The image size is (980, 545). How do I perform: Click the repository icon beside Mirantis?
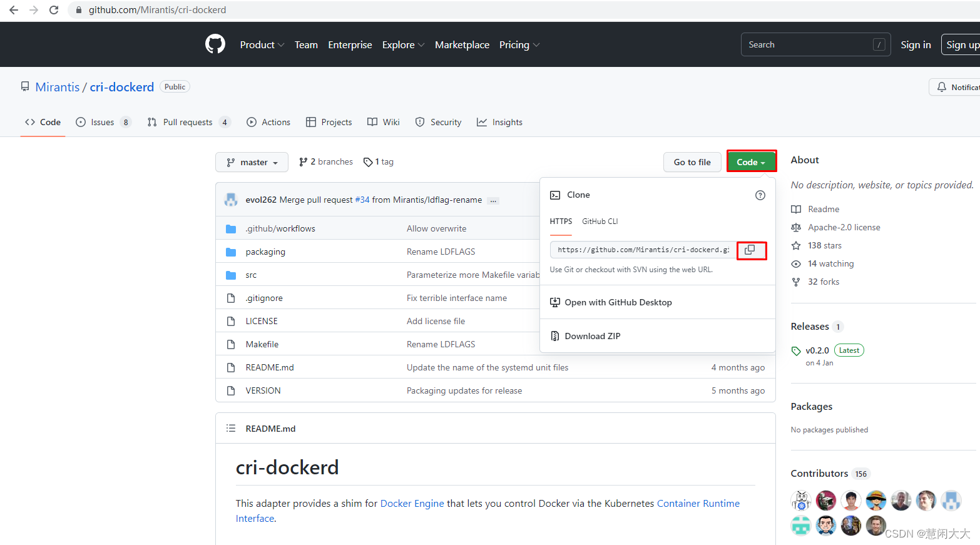[25, 87]
